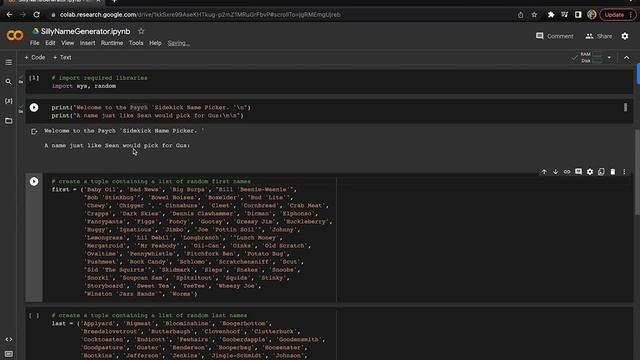Open the Help menu
Screen dimensions: 640x360
pos(155,43)
